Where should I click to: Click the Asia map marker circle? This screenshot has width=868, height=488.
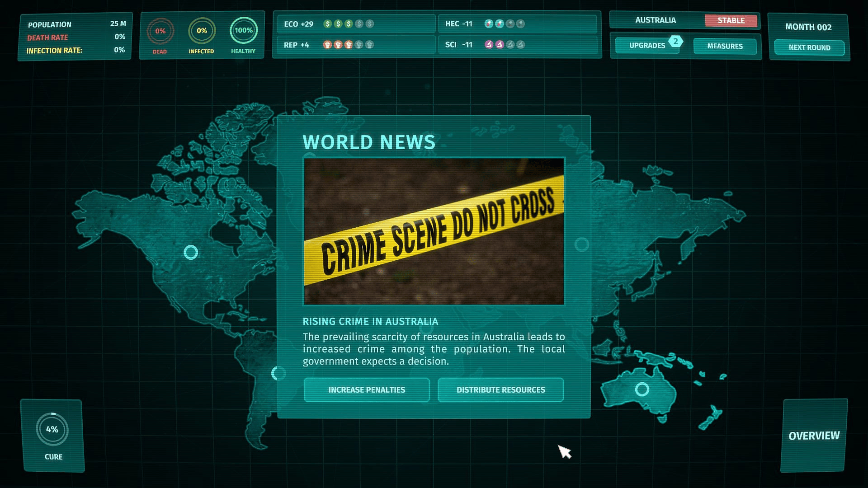coord(581,244)
